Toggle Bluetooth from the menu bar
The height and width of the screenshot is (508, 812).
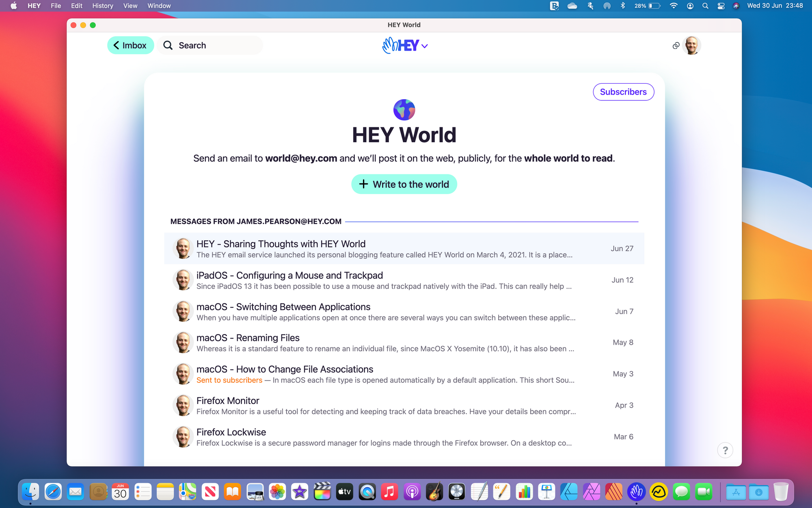(623, 6)
